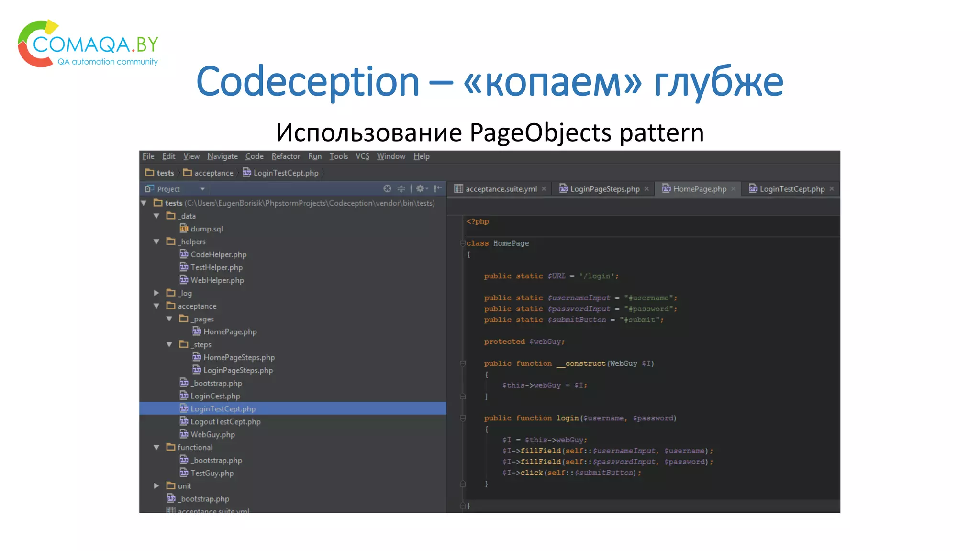980x551 pixels.
Task: Collapse the acceptance folder
Action: tap(156, 306)
